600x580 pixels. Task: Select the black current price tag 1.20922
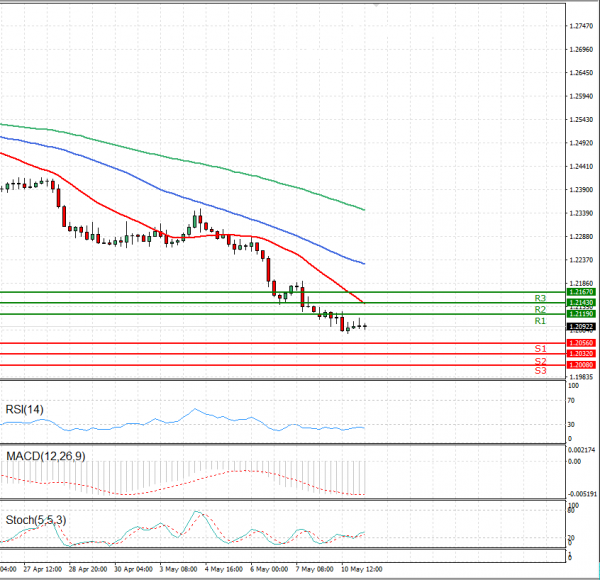(581, 327)
